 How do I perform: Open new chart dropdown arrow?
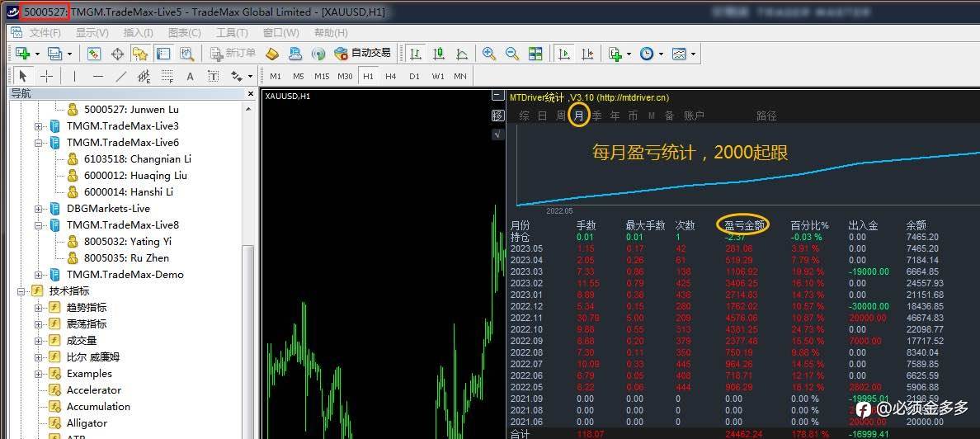pos(37,54)
